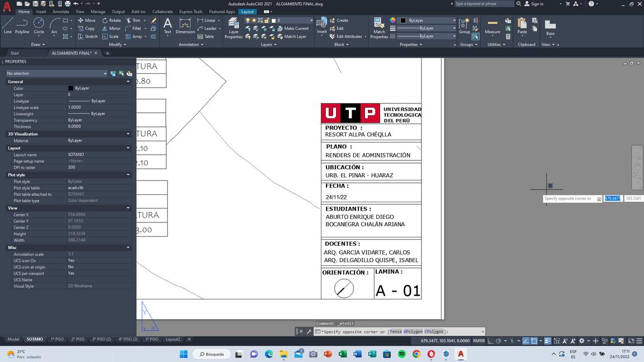Activate the Scale command
Viewport: 644px width, 362px height.
[x=111, y=36]
